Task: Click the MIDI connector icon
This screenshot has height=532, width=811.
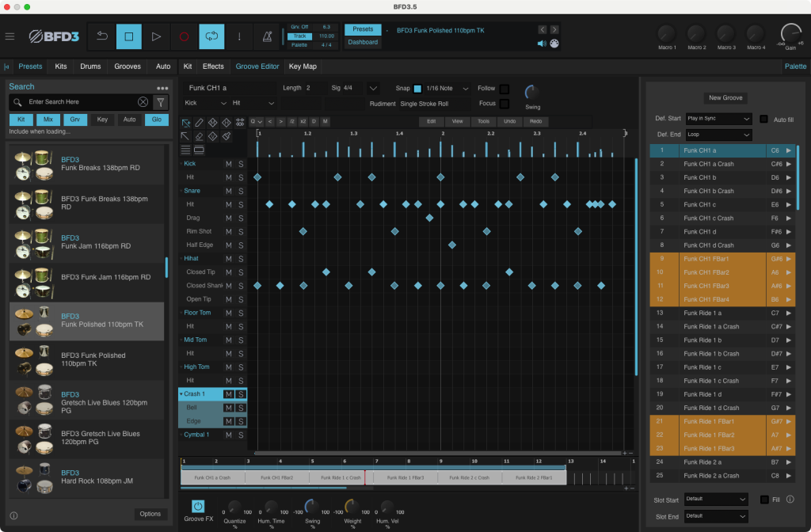Action: (x=554, y=44)
